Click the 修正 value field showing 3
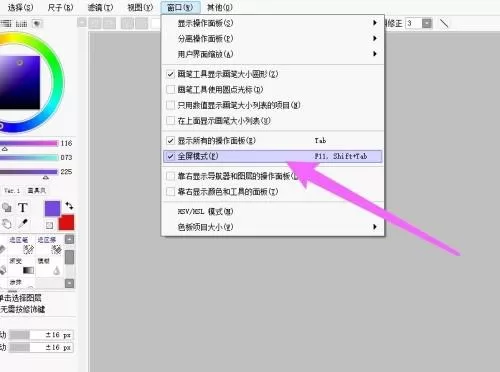Viewport: 500px width, 372px height. [x=413, y=23]
